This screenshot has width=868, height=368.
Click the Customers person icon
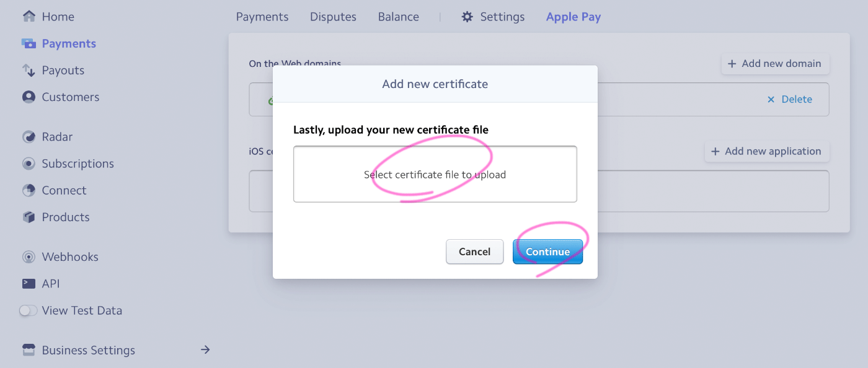click(29, 97)
